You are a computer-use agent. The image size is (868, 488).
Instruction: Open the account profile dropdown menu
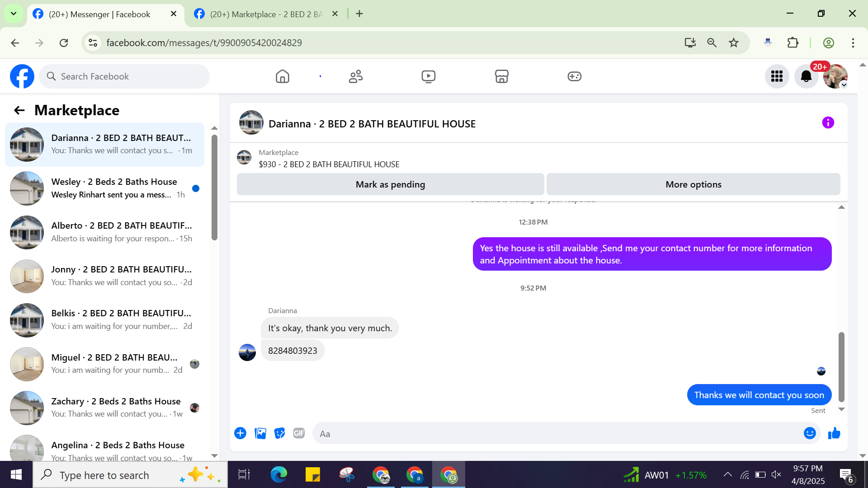[x=835, y=76]
